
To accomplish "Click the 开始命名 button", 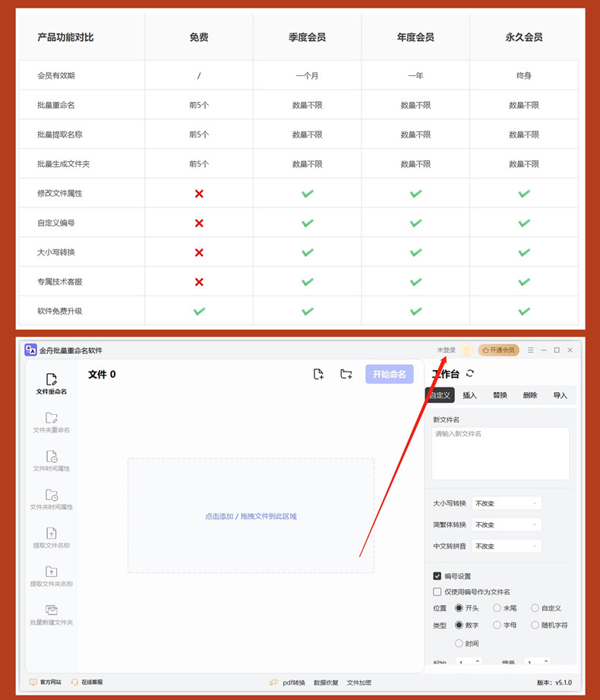I will pyautogui.click(x=390, y=374).
